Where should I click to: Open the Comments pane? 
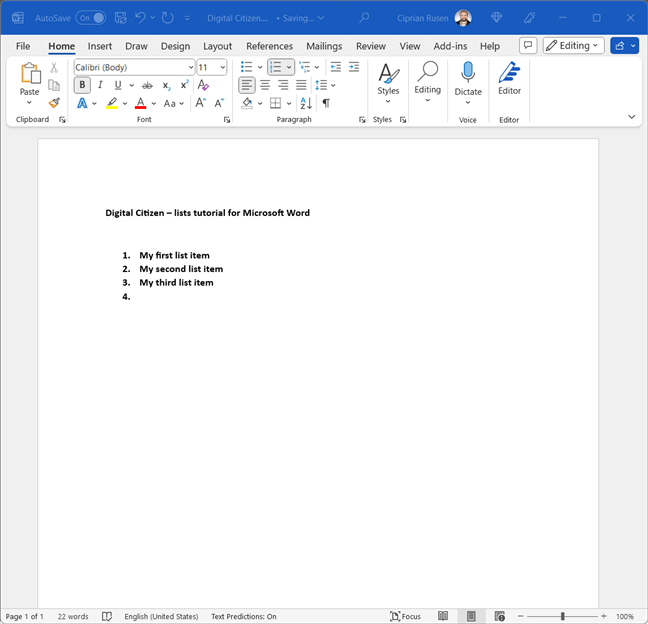pyautogui.click(x=528, y=46)
